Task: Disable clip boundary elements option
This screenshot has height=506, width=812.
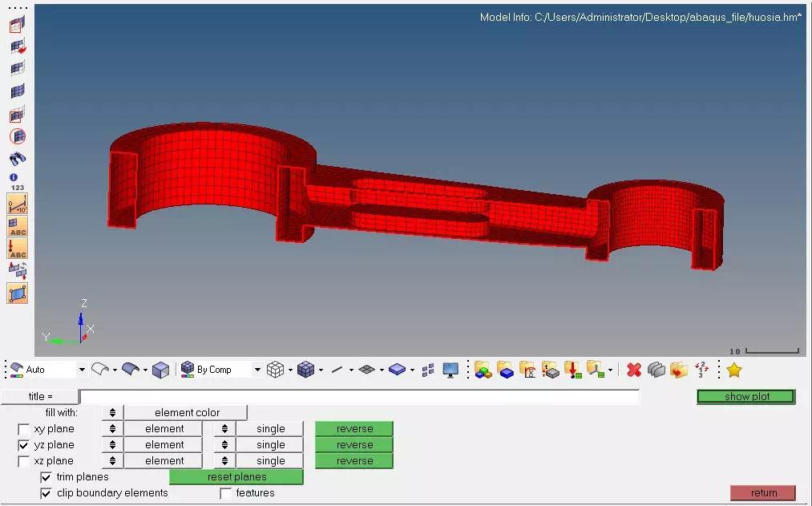Action: pos(46,493)
